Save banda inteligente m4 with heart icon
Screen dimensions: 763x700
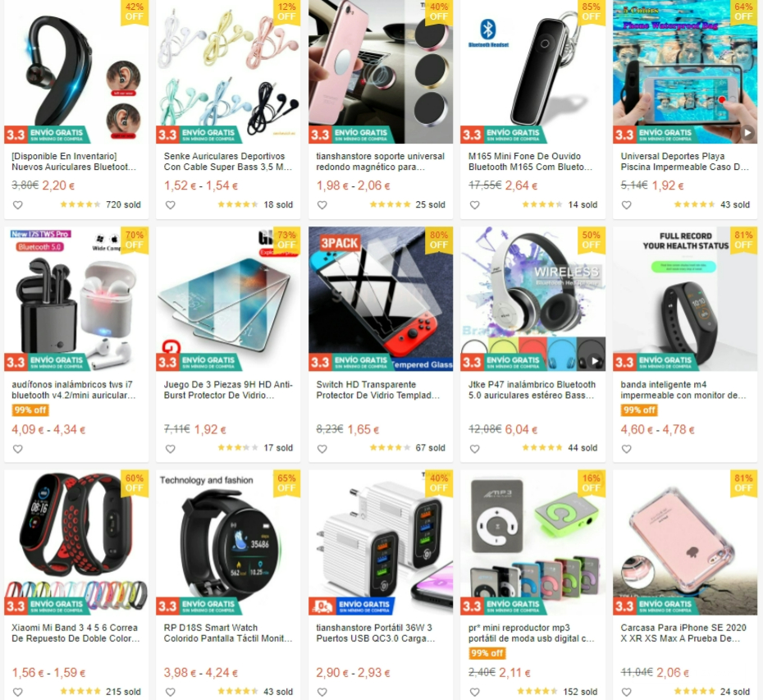coord(627,449)
